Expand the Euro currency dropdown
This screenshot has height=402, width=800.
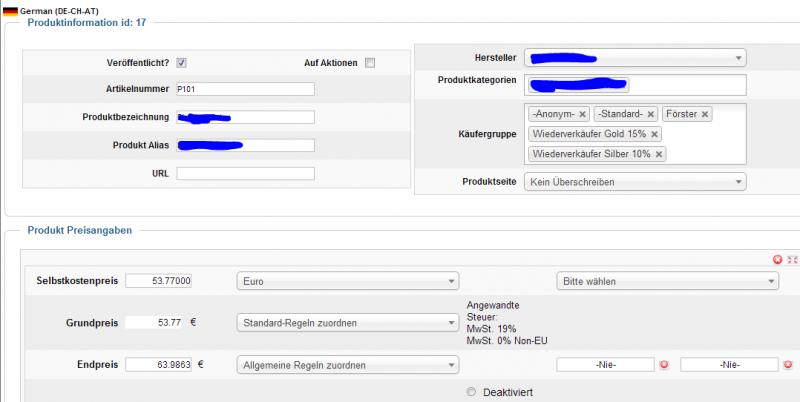click(x=347, y=282)
